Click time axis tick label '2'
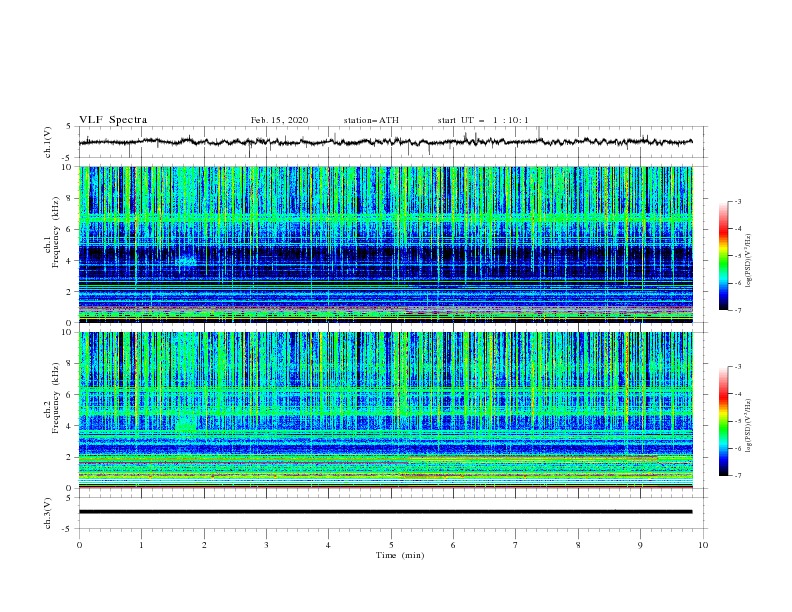This screenshot has height=612, width=792. pyautogui.click(x=204, y=545)
